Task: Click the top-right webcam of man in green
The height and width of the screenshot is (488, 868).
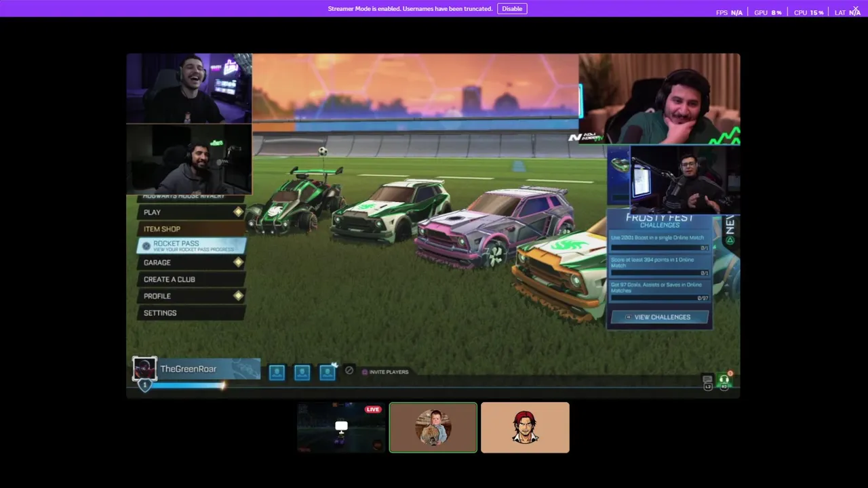Action: pos(660,100)
